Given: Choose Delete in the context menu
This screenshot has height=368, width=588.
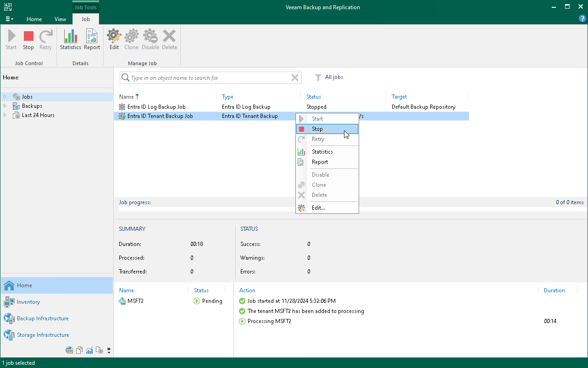Looking at the screenshot, I should tap(327, 195).
